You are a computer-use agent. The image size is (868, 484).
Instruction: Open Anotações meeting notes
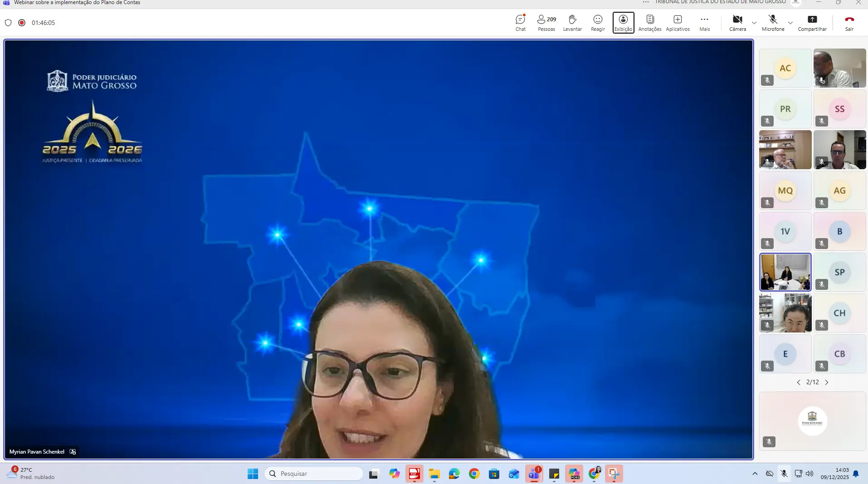pyautogui.click(x=649, y=22)
